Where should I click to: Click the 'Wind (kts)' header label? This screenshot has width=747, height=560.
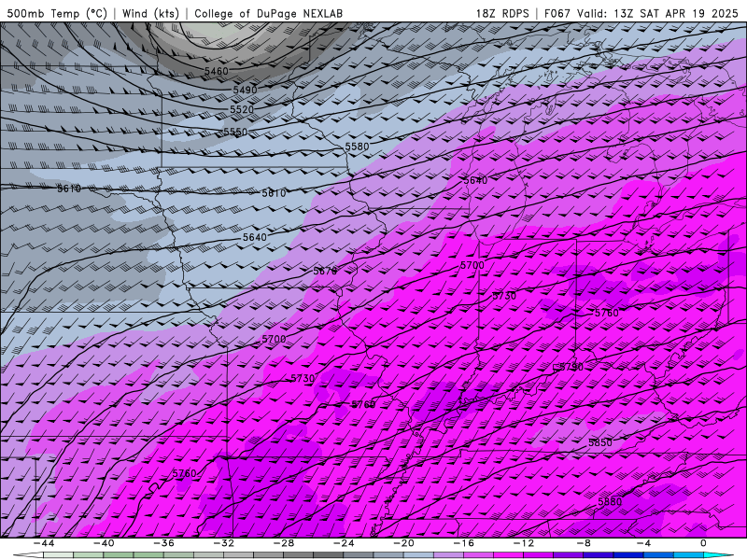point(150,13)
